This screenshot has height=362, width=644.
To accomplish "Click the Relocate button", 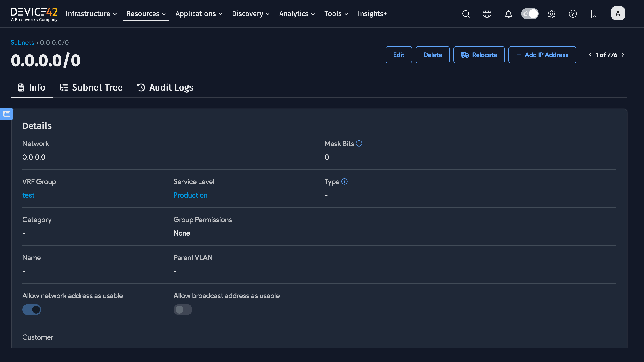I will pyautogui.click(x=479, y=55).
